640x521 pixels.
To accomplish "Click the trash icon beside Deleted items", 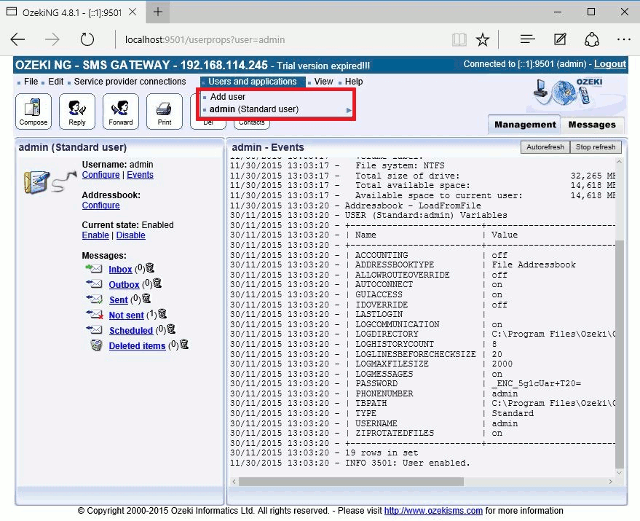I will point(184,344).
